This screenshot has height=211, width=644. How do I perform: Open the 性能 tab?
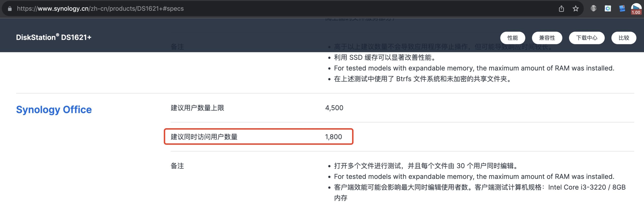512,38
